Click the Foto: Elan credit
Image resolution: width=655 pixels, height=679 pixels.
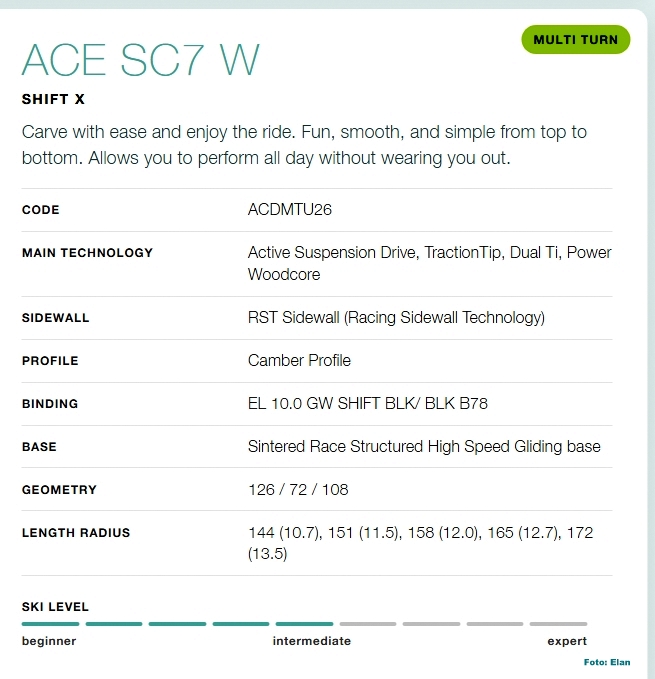pos(607,662)
